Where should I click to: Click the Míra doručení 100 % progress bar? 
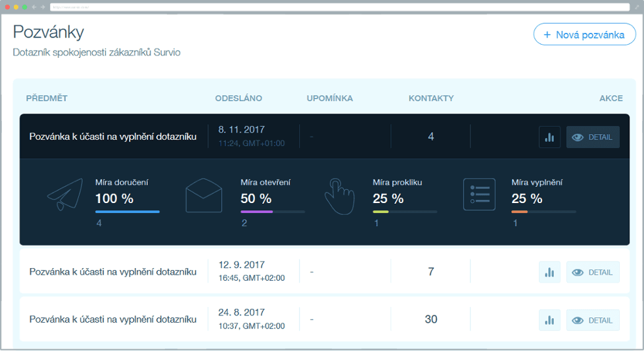click(127, 212)
